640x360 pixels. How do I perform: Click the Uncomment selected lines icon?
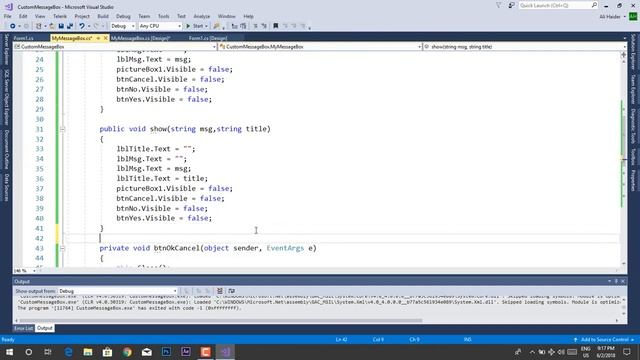(264, 26)
